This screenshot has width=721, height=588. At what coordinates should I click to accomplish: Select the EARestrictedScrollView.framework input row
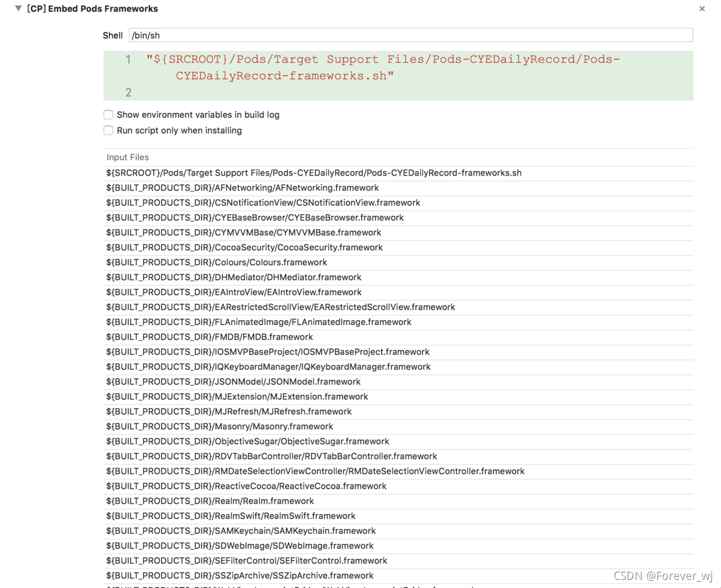[398, 307]
